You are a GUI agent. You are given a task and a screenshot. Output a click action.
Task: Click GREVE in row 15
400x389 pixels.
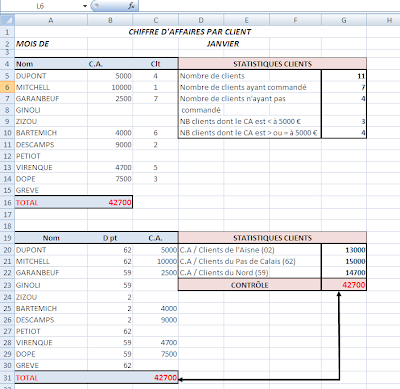pos(27,190)
